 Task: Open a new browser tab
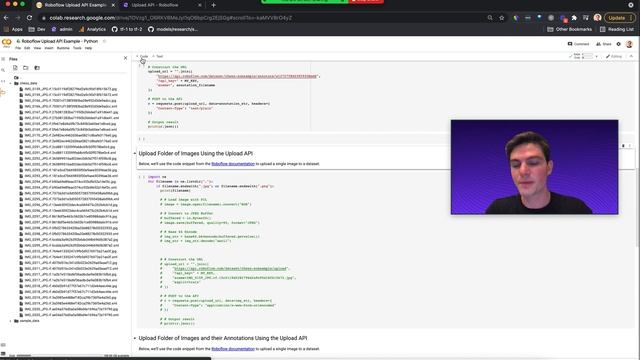[x=213, y=5]
